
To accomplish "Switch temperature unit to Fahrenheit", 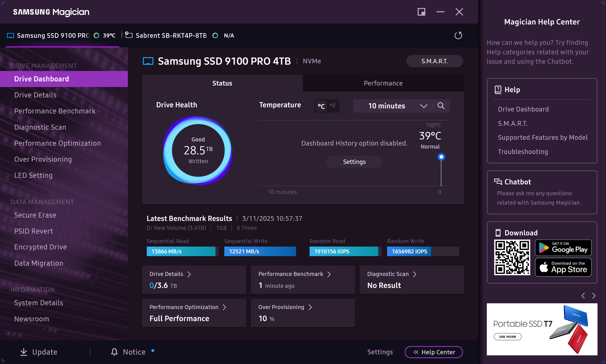I will tap(333, 106).
